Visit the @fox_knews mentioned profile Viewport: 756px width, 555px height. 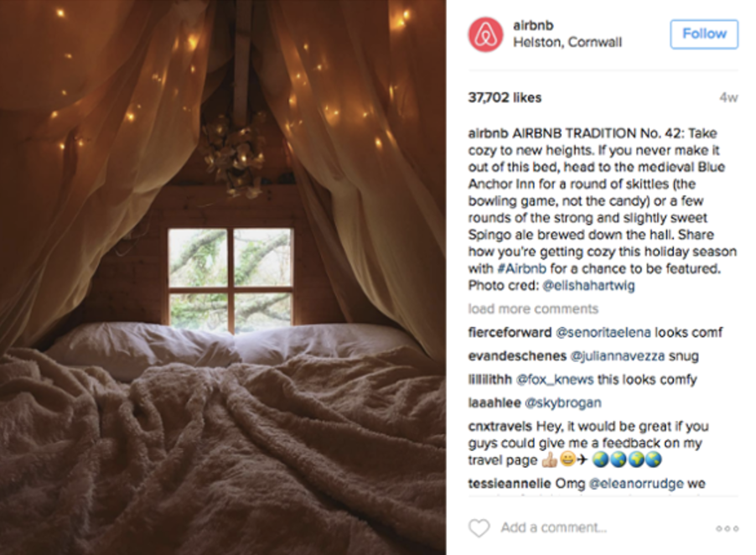[555, 380]
